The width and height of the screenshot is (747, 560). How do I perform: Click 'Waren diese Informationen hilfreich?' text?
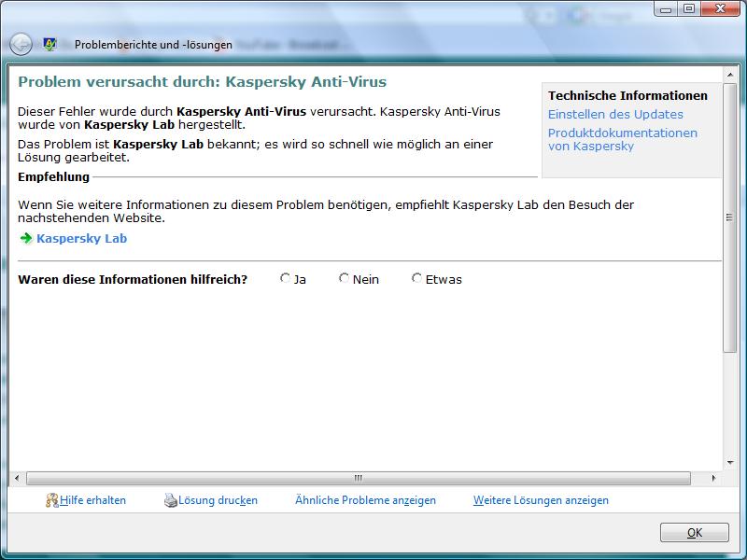click(x=133, y=279)
